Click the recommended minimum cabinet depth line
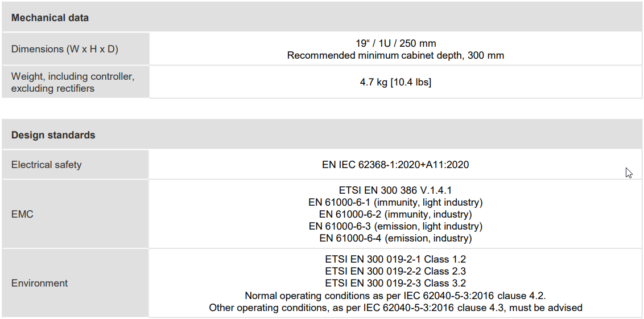 click(x=395, y=55)
